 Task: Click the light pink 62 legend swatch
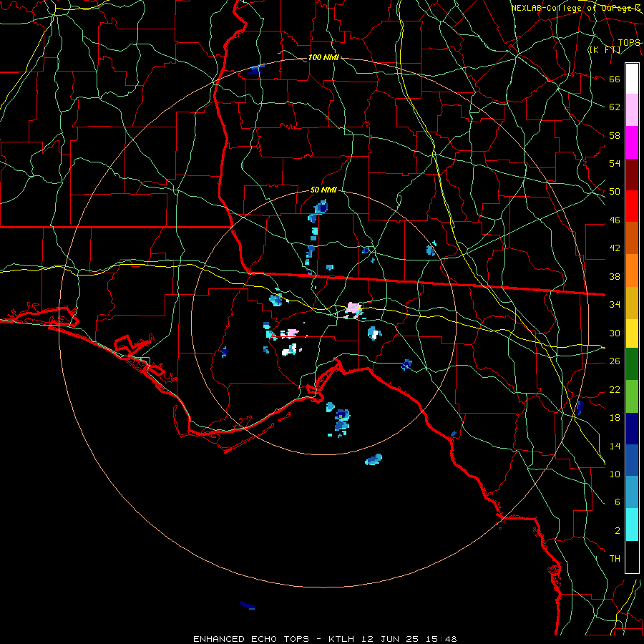pos(632,110)
